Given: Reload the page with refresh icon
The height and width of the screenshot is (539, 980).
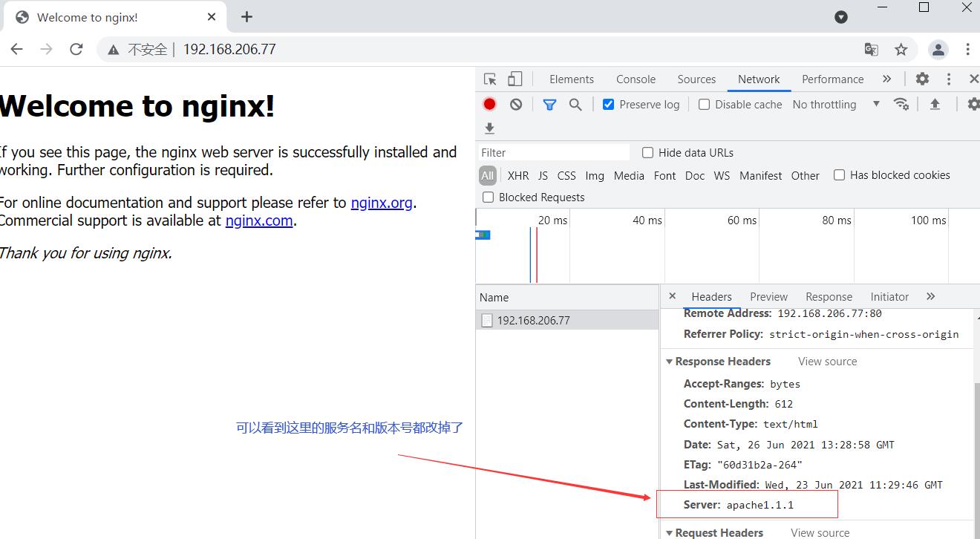Looking at the screenshot, I should click(x=76, y=49).
